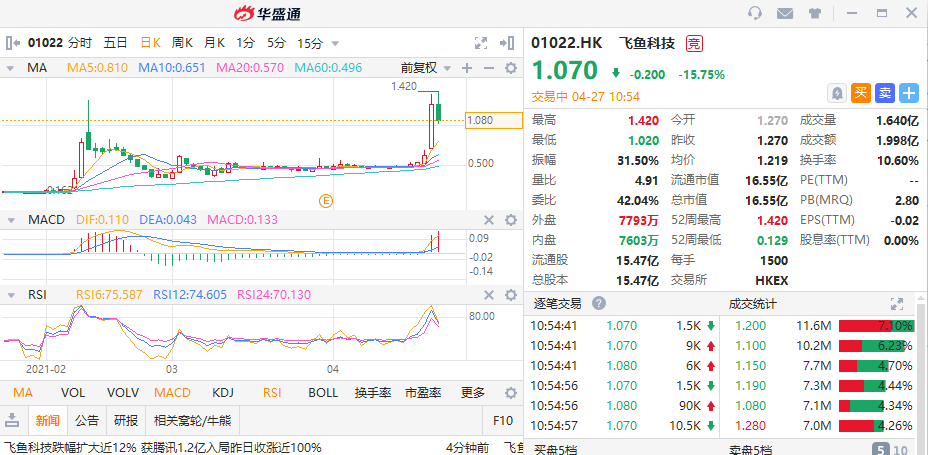Open the messages envelope icon
This screenshot has width=928, height=455.
(785, 13)
